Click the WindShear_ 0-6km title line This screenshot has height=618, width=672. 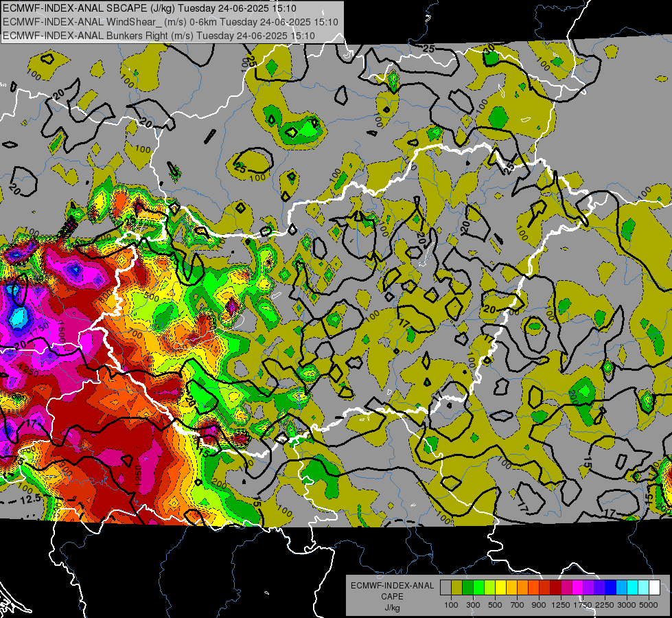point(170,22)
